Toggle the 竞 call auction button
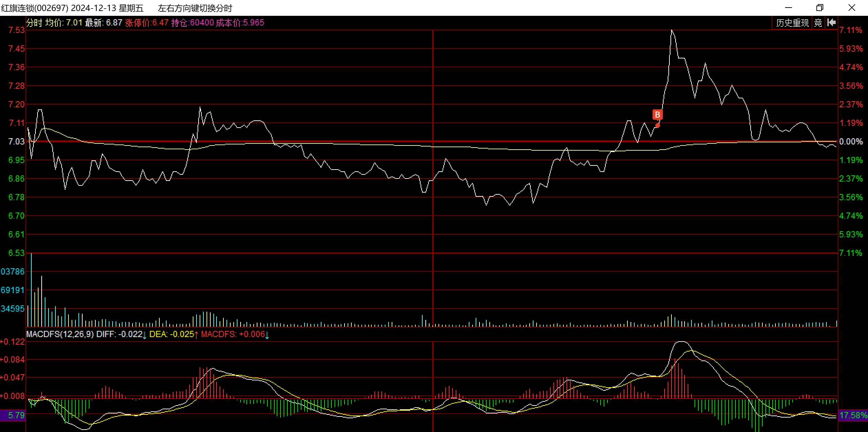This screenshot has width=868, height=432. [818, 23]
